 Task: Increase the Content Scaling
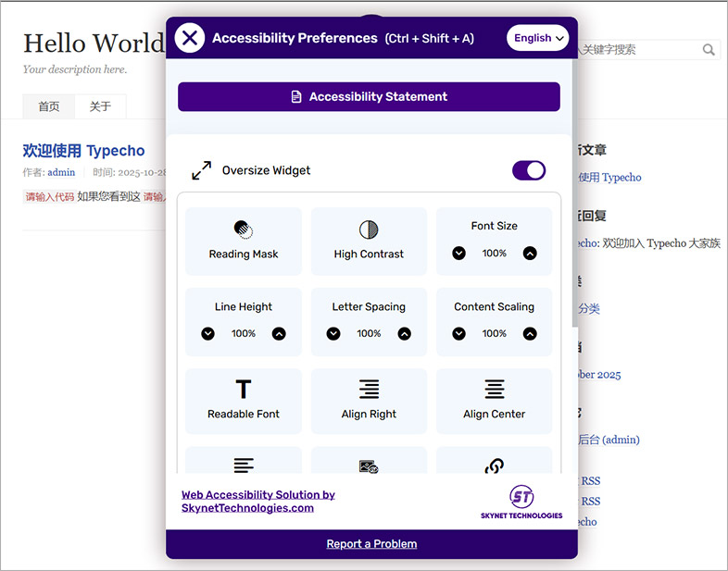pyautogui.click(x=530, y=333)
